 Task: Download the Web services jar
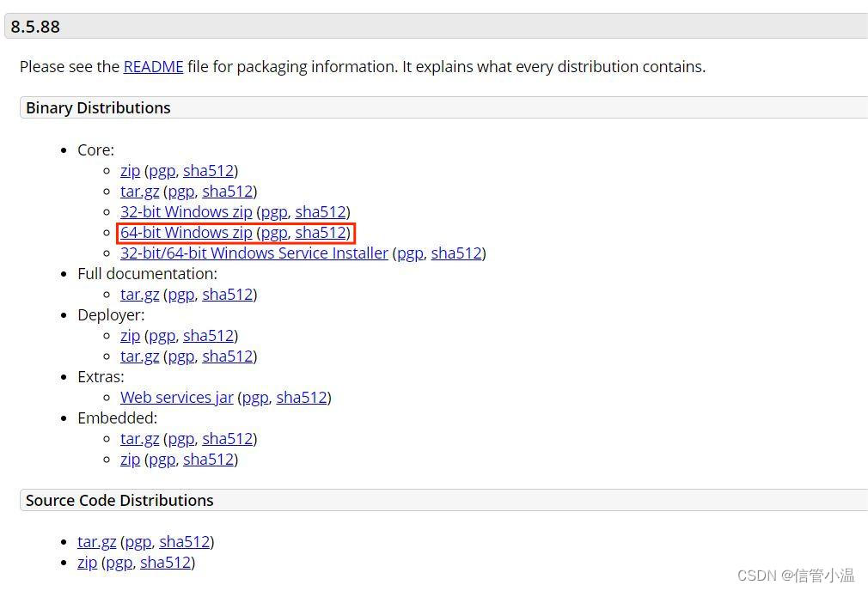pos(176,398)
